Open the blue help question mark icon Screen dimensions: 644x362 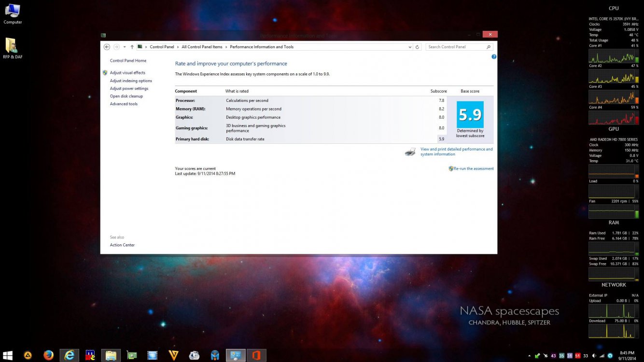pyautogui.click(x=494, y=57)
